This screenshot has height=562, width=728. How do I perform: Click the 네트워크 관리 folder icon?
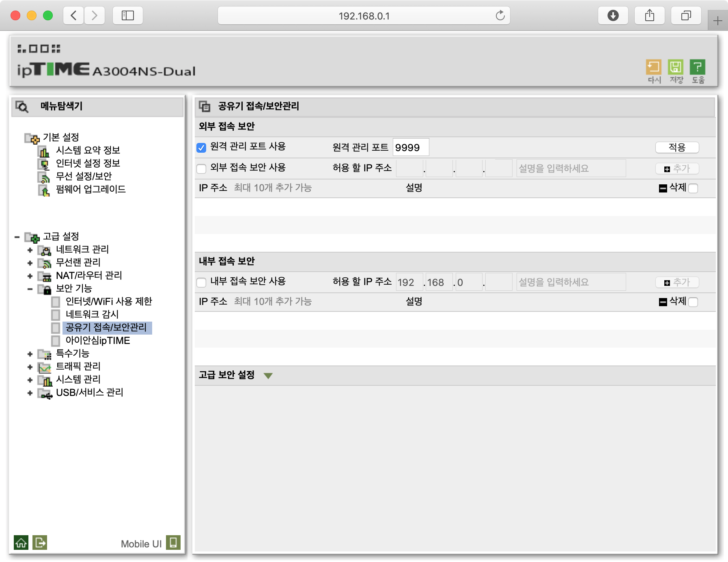pos(45,251)
